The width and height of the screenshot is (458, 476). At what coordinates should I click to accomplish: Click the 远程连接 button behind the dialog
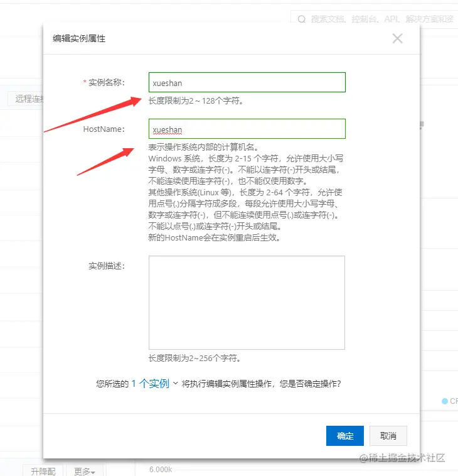pos(26,99)
